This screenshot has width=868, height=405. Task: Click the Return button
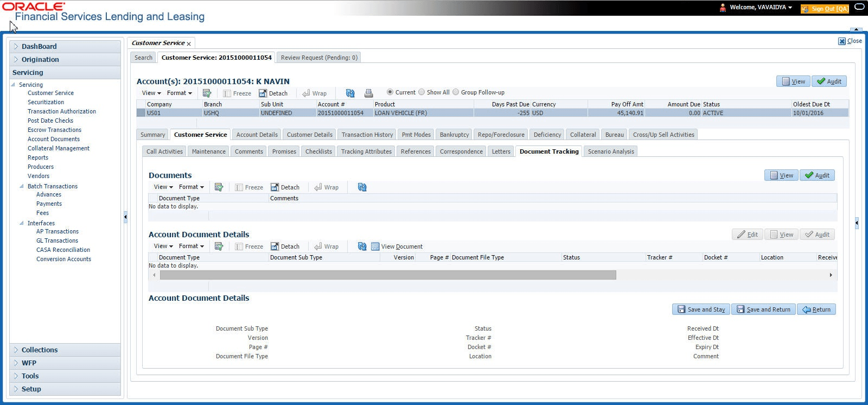[x=816, y=309]
